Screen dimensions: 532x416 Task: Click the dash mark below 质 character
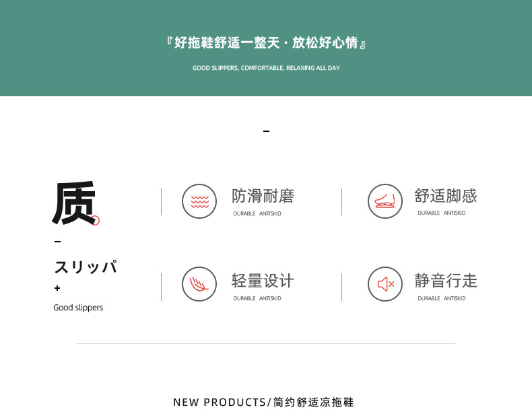[x=58, y=242]
